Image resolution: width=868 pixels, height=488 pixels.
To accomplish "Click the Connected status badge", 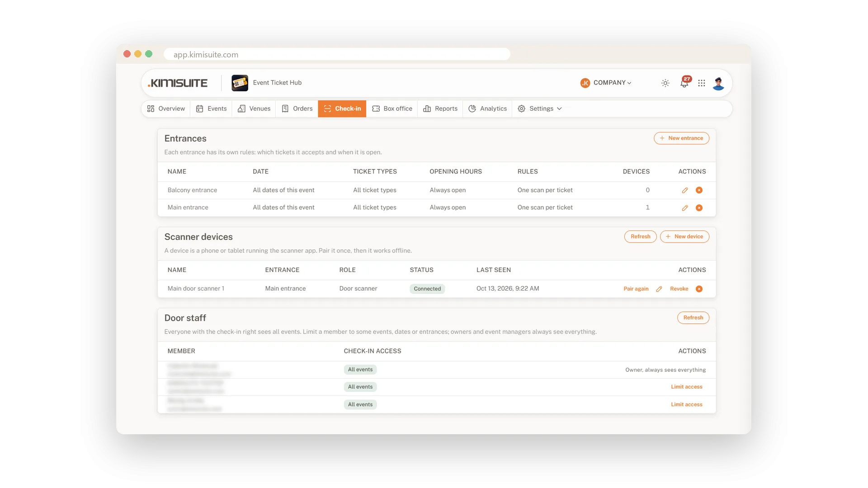I will [427, 289].
